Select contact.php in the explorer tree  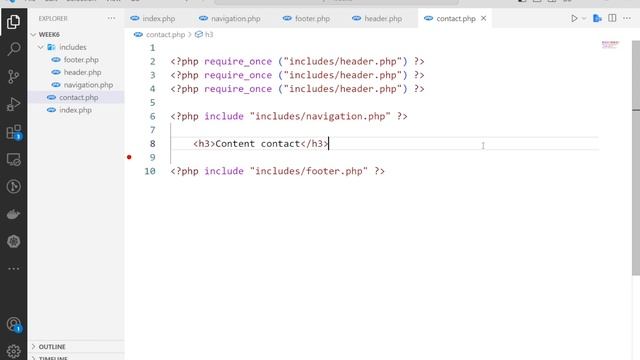[78, 98]
